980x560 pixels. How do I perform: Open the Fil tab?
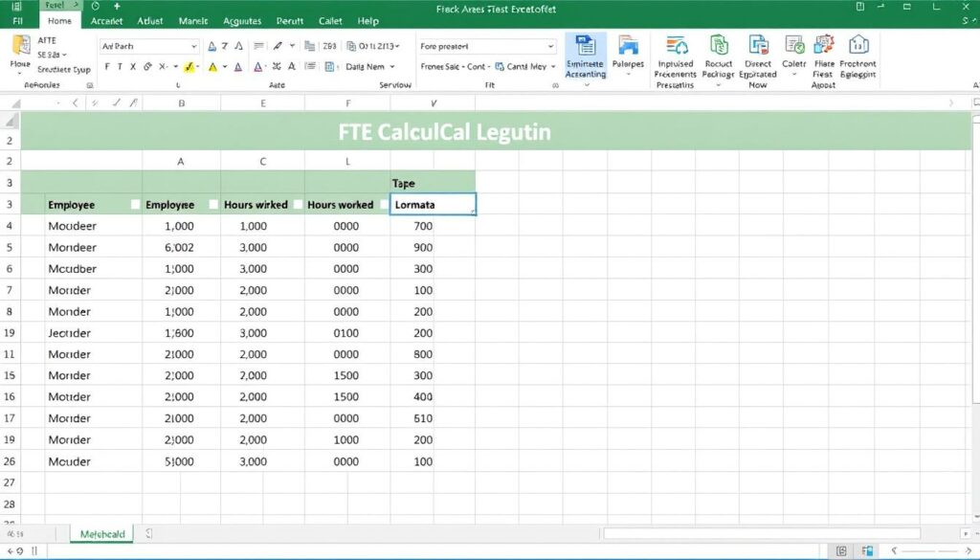click(x=17, y=21)
